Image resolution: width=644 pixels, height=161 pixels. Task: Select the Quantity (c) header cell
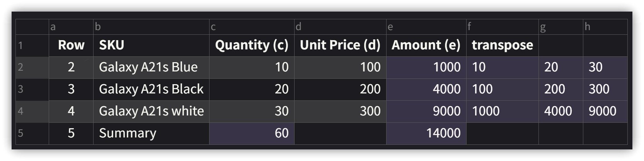252,46
